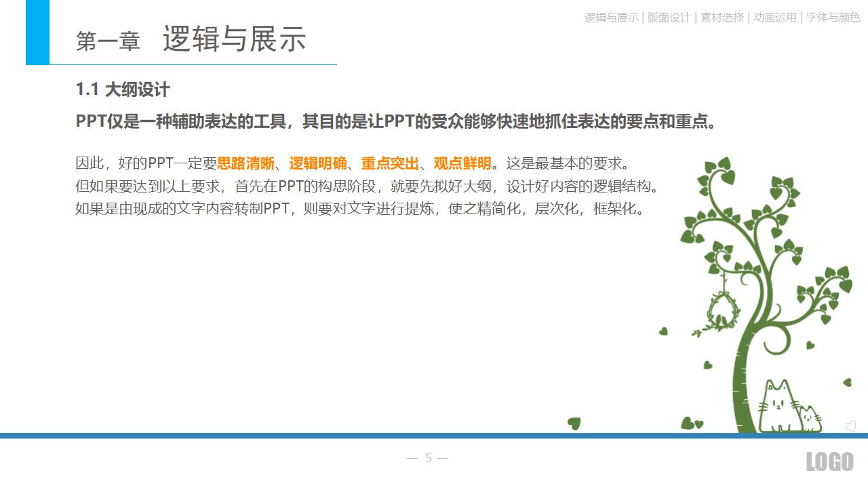Open the 逻辑与展示 navigation item
This screenshot has height=488, width=868.
(612, 18)
